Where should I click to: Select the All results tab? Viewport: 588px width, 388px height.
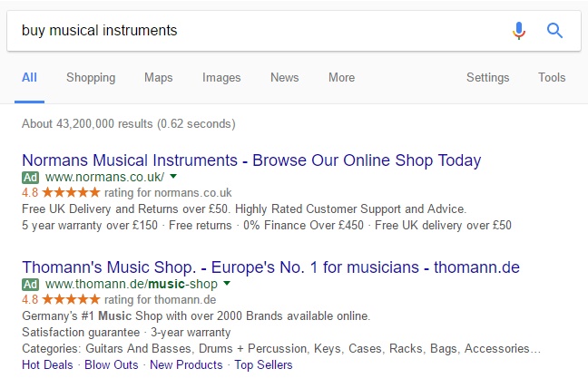[29, 78]
